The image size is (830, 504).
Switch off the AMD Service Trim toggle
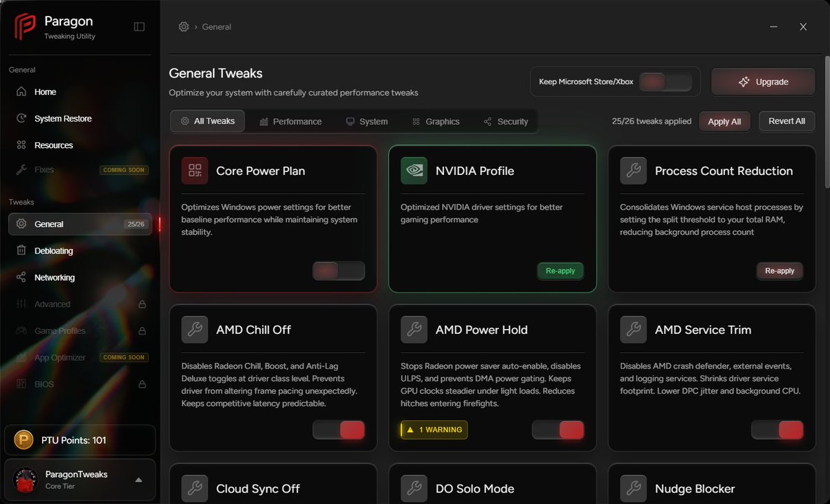[x=777, y=430]
